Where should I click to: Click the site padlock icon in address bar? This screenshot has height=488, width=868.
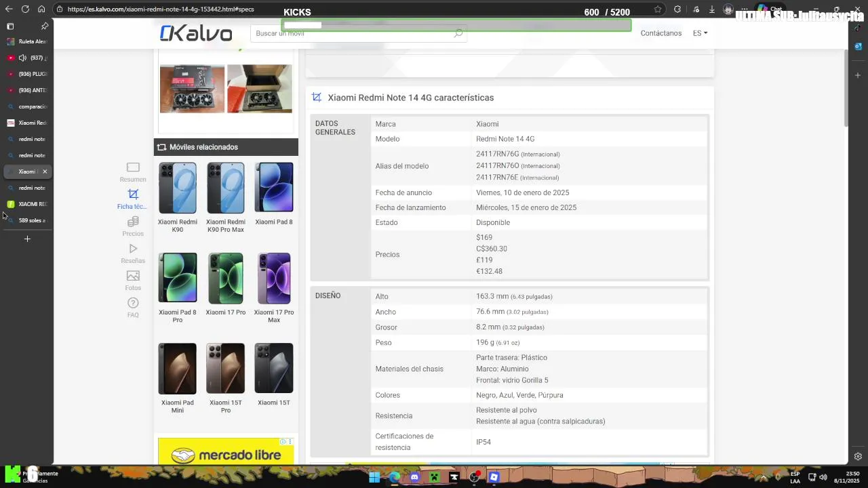click(x=60, y=9)
